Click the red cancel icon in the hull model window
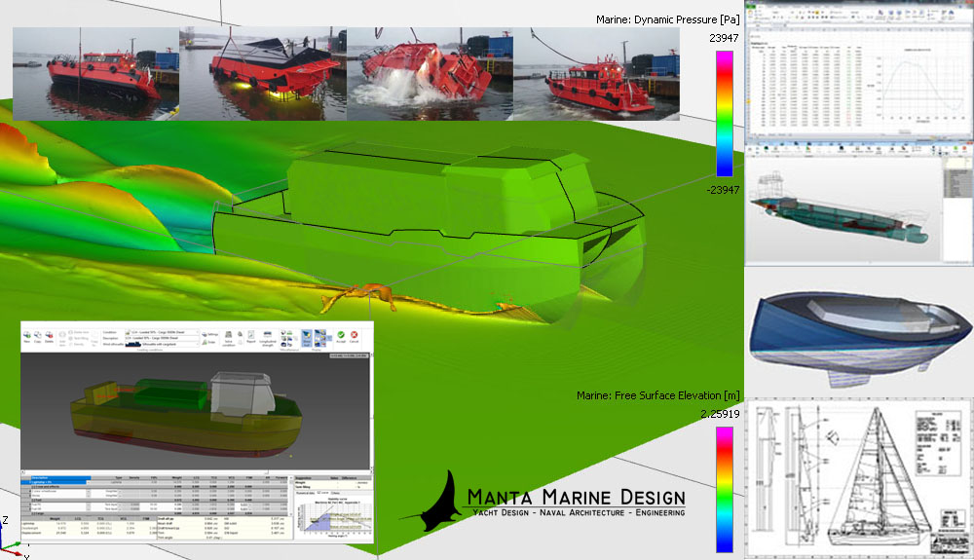The height and width of the screenshot is (560, 974). pyautogui.click(x=964, y=149)
